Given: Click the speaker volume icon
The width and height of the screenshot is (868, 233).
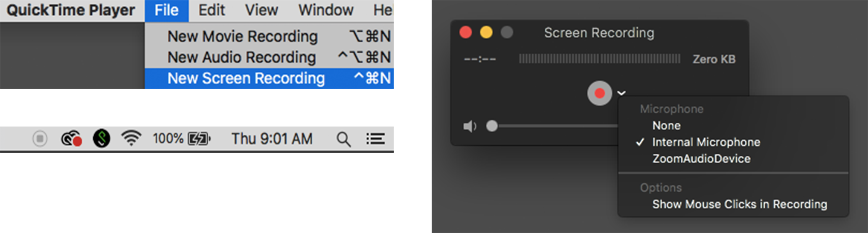Looking at the screenshot, I should 470,127.
